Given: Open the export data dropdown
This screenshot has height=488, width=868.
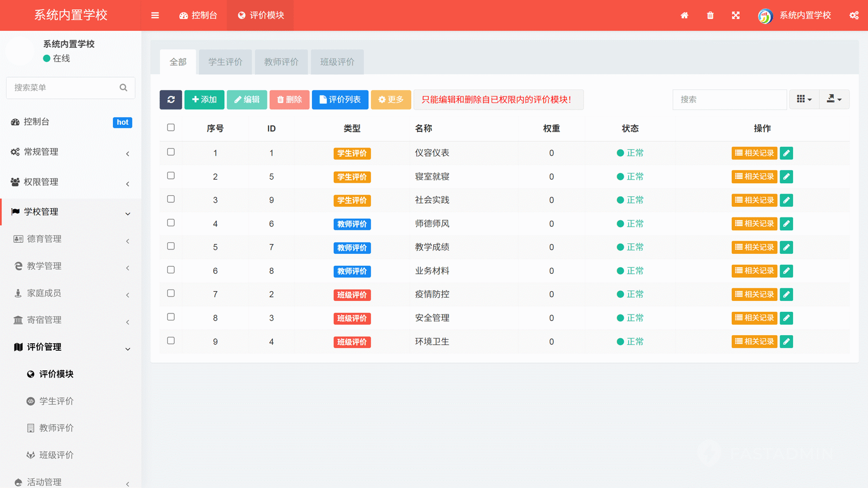Looking at the screenshot, I should coord(834,100).
